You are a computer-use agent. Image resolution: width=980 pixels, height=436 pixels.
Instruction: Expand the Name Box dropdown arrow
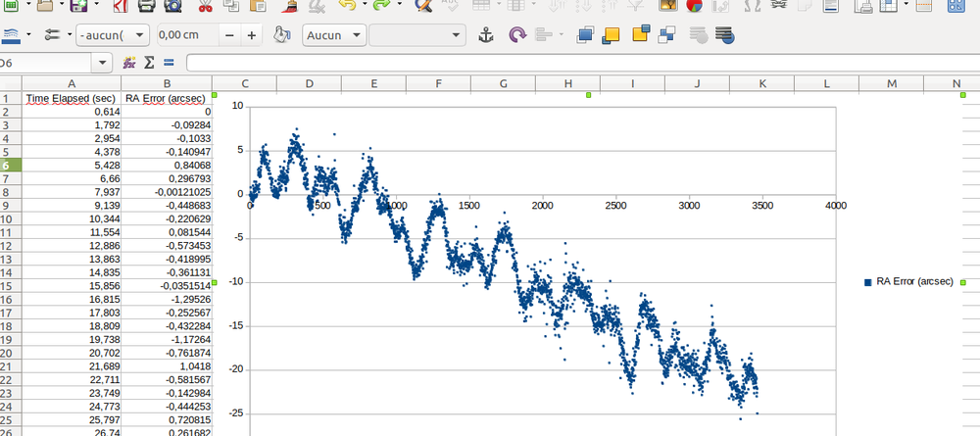(x=102, y=63)
